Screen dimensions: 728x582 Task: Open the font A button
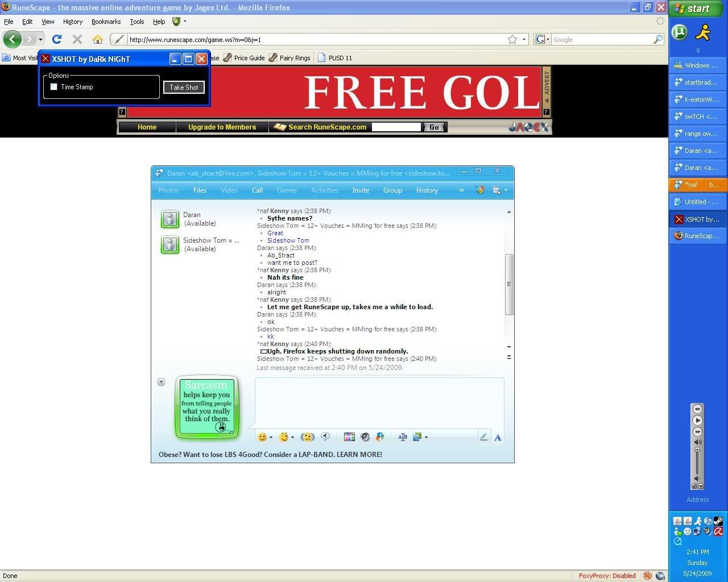point(498,437)
